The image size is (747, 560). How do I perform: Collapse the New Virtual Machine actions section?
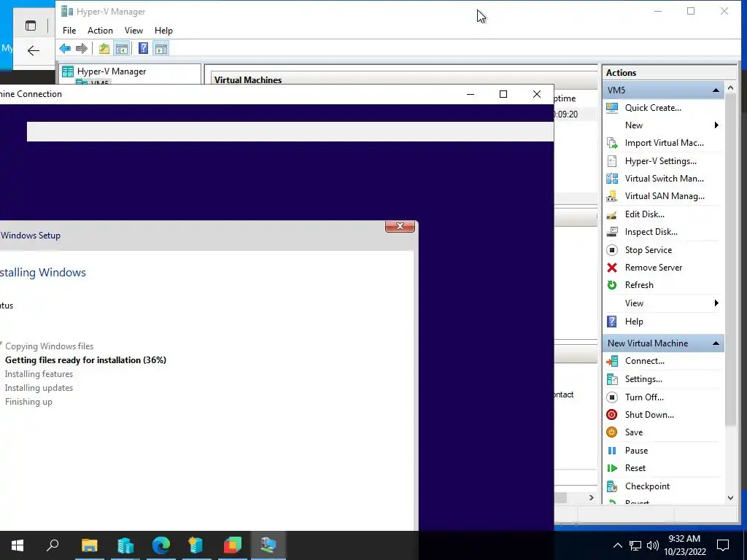pos(716,343)
